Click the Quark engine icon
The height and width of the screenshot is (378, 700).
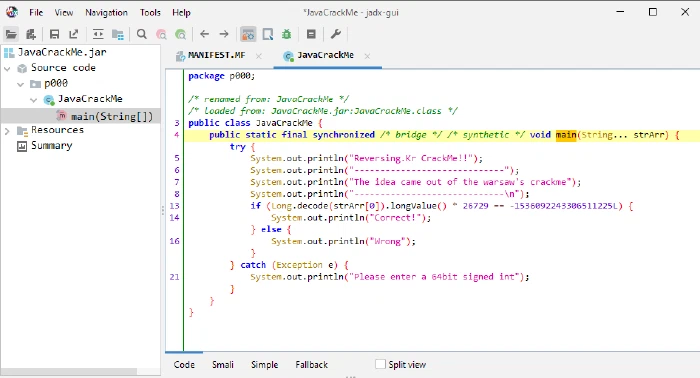pos(268,34)
